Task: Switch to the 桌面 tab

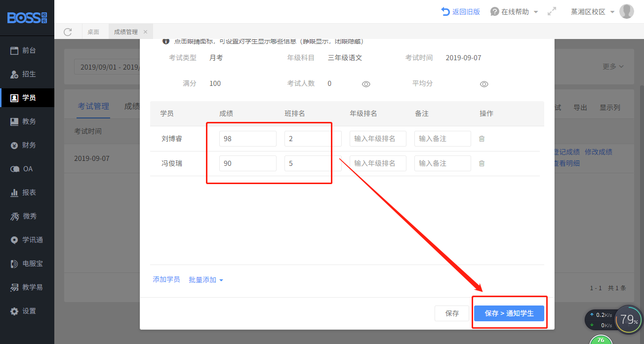Action: tap(93, 32)
